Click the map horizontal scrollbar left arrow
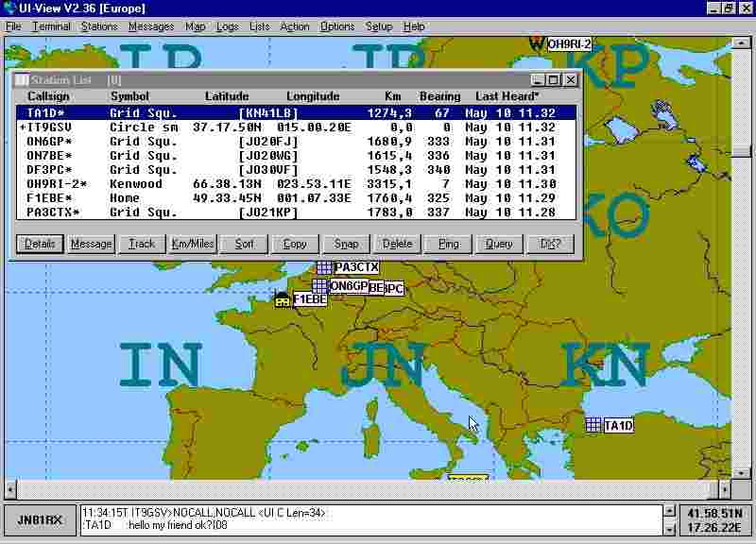Screen dimensions: 756x544 point(11,488)
